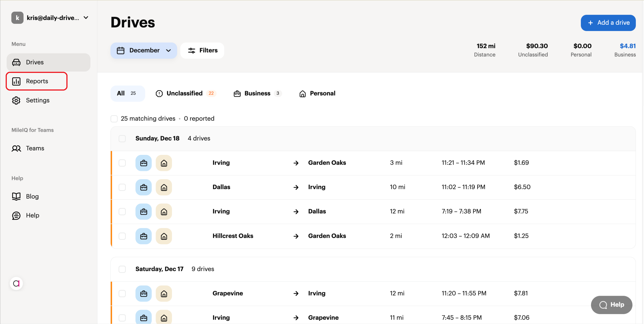644x324 pixels.
Task: Mark the Dallas to Irving drive as personal
Action: (x=164, y=187)
